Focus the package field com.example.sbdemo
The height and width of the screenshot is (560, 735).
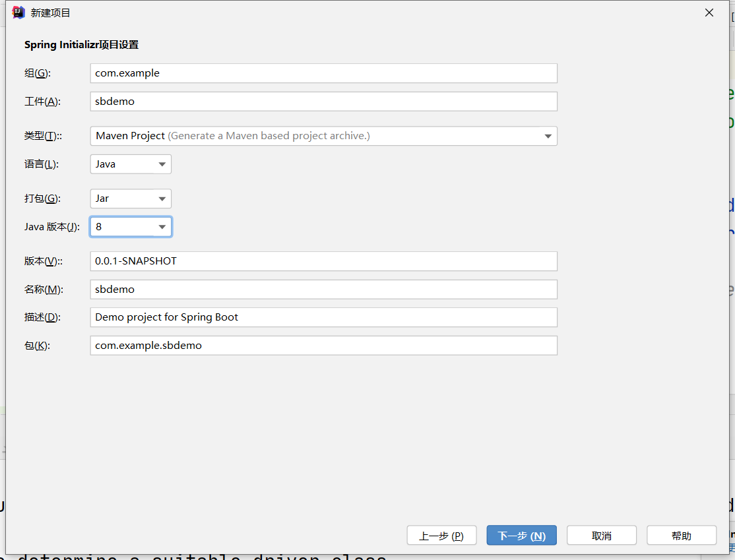tap(323, 346)
